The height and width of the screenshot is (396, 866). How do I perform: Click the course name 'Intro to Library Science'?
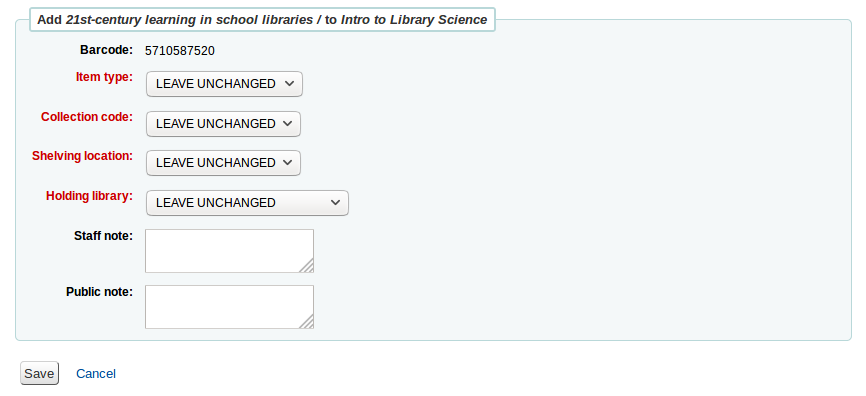click(x=414, y=20)
